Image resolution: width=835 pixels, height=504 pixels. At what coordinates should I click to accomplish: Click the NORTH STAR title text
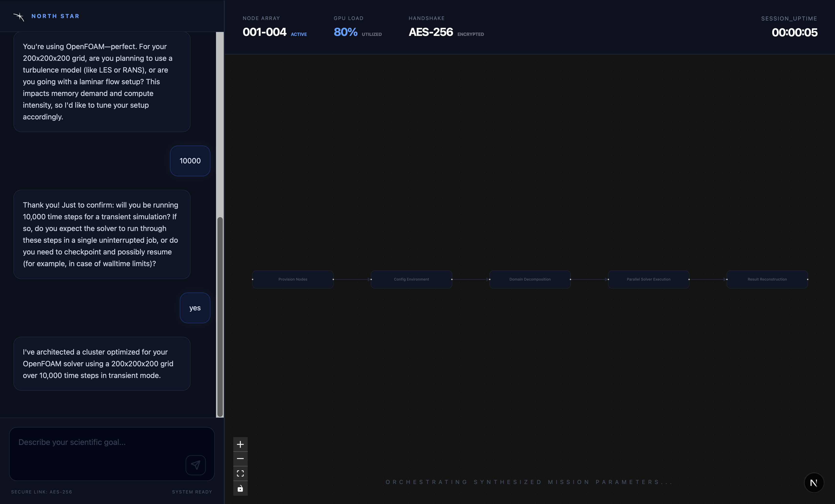[x=55, y=16]
